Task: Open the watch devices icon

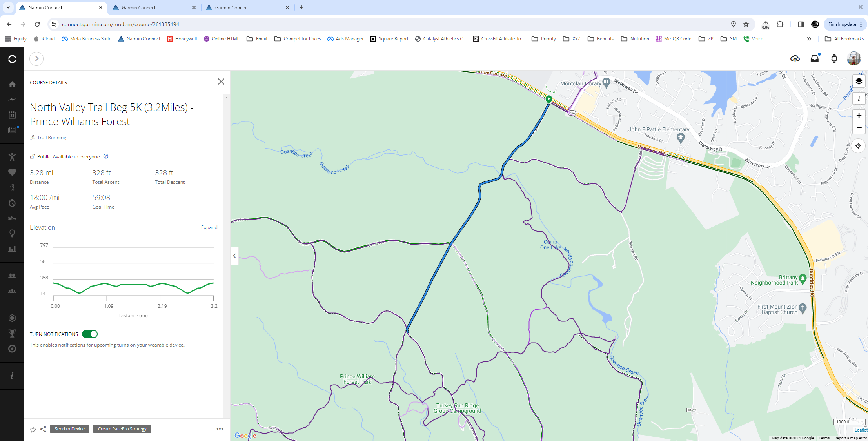Action: coord(834,59)
